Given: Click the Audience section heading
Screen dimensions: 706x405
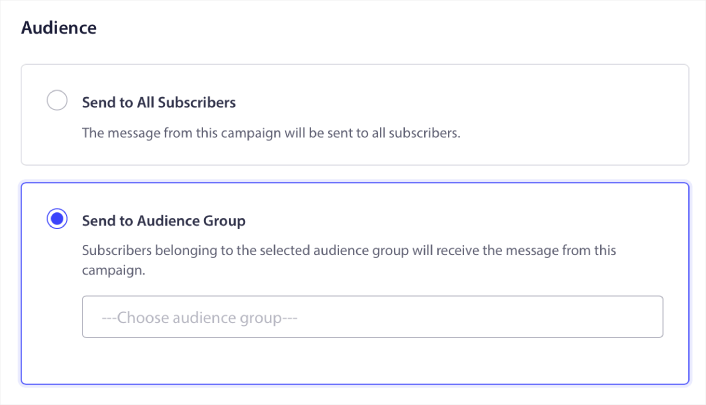Looking at the screenshot, I should pos(59,28).
